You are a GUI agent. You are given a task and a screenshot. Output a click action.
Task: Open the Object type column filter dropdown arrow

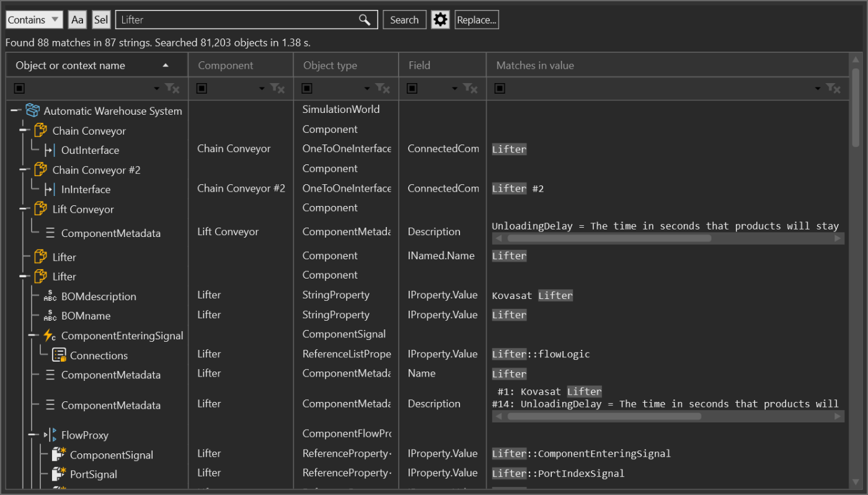(368, 89)
